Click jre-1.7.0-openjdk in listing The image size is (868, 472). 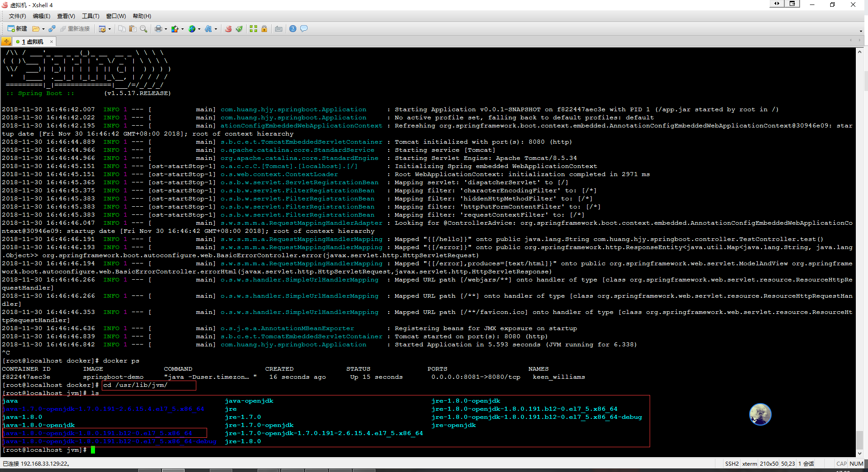(259, 425)
